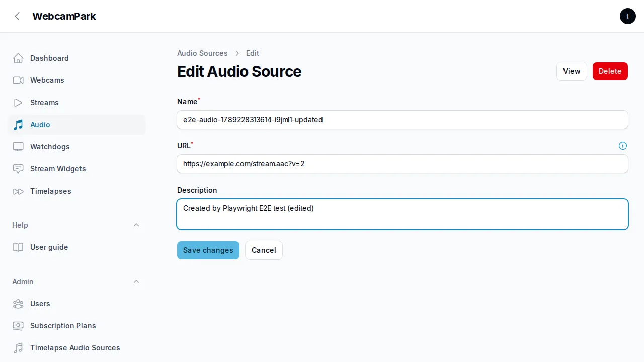Click the Admin section heading
The height and width of the screenshot is (362, 644).
[x=23, y=282]
